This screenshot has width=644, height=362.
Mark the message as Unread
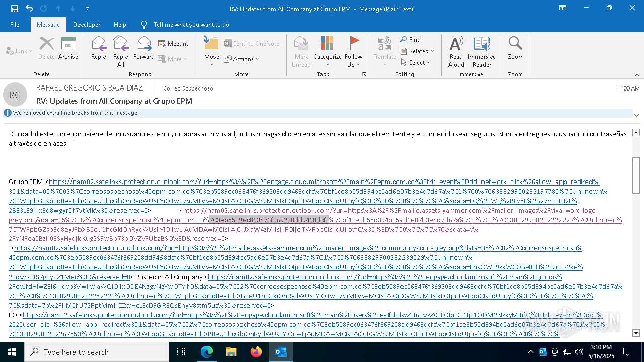(x=301, y=51)
